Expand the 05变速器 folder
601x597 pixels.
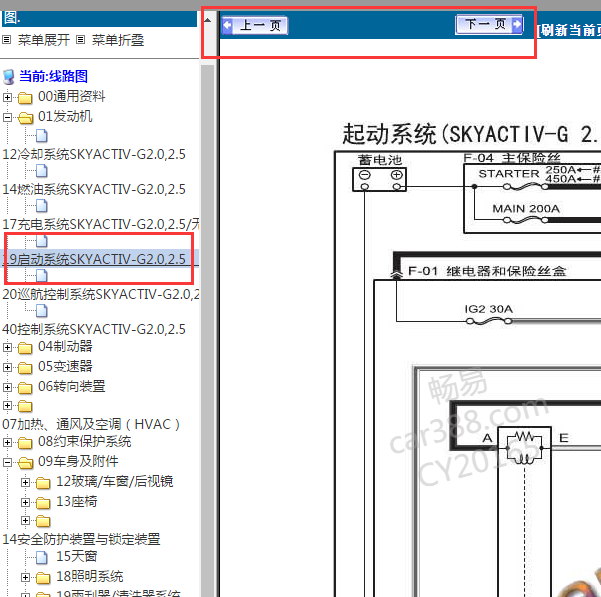pyautogui.click(x=7, y=367)
